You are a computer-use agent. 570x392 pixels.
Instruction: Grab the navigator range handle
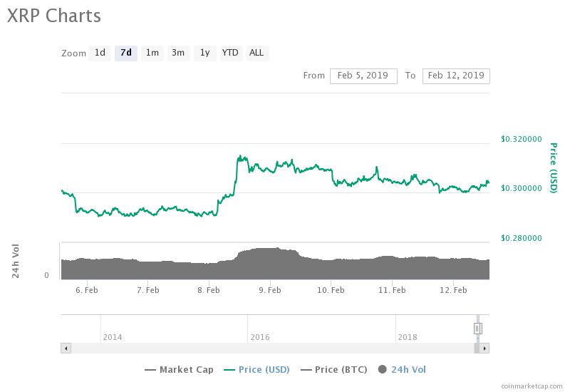click(x=477, y=329)
